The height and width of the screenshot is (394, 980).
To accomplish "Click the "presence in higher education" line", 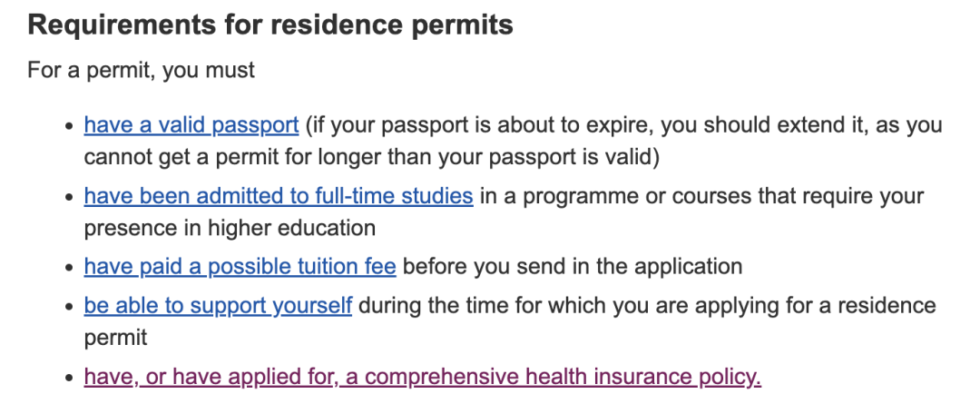I will click(230, 228).
